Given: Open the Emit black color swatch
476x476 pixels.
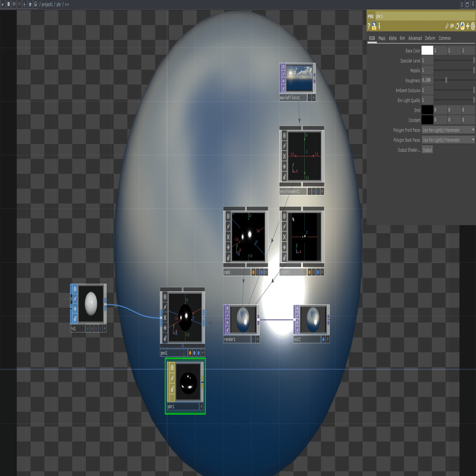Looking at the screenshot, I should pos(427,110).
